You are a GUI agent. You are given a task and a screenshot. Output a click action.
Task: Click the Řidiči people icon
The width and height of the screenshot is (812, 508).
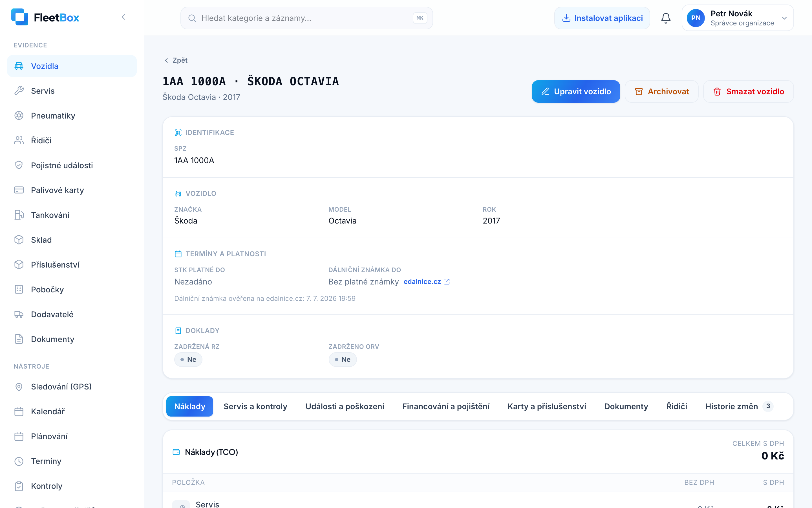19,141
